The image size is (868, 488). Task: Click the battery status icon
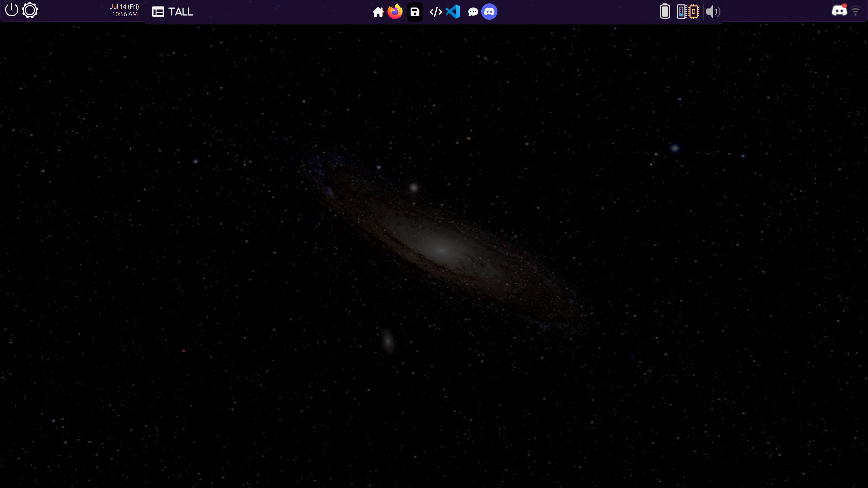pos(665,12)
